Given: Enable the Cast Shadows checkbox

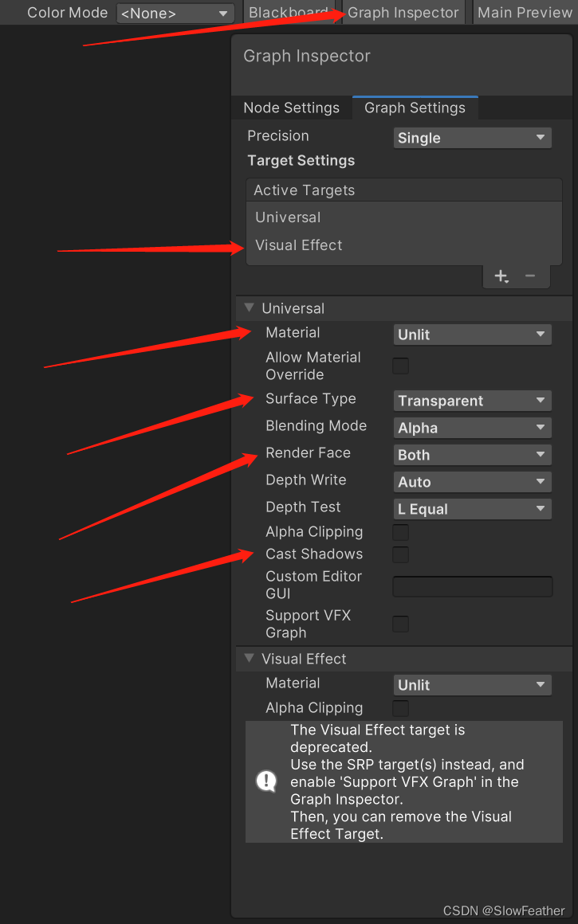Looking at the screenshot, I should (x=399, y=554).
